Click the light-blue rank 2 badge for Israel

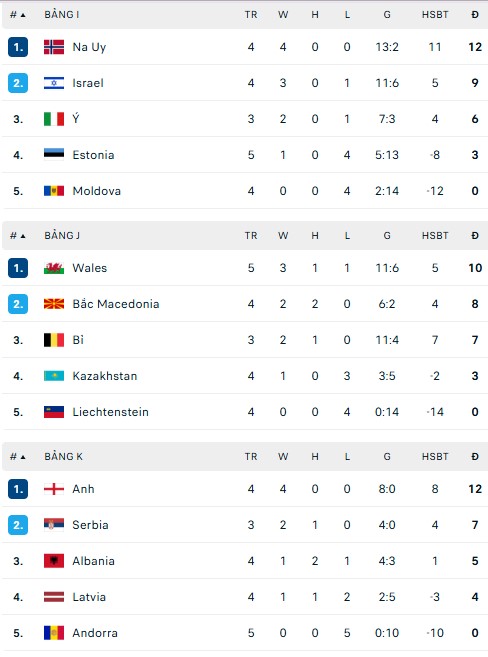18,83
